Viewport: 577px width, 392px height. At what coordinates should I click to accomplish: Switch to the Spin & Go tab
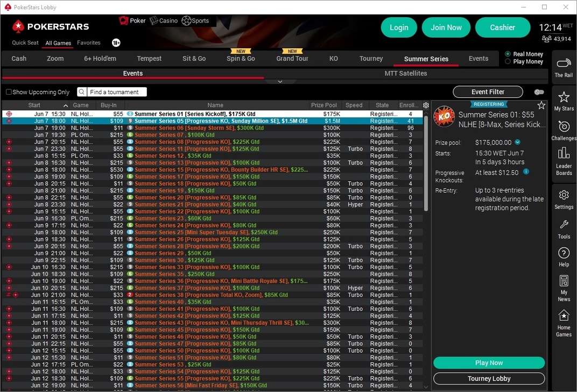click(x=241, y=59)
